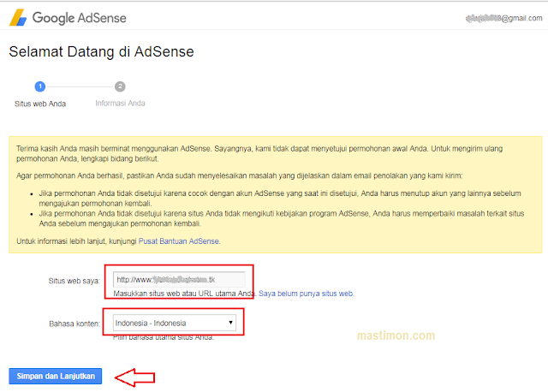
Task: Open the Situs web Anda step label
Action: [40, 104]
